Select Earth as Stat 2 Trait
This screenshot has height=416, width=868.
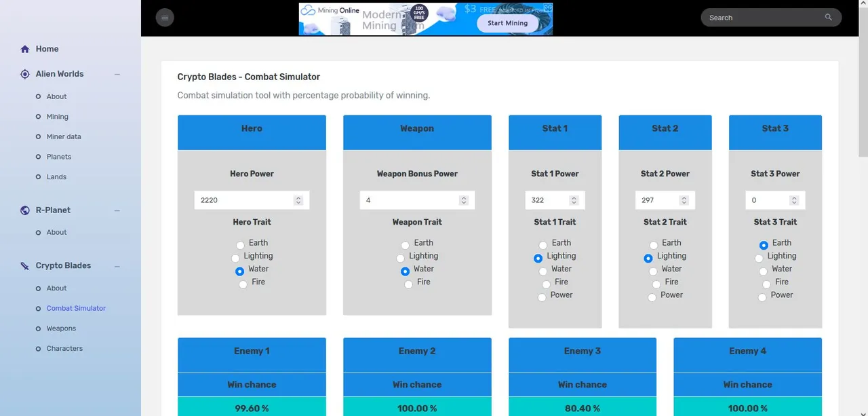coord(654,245)
